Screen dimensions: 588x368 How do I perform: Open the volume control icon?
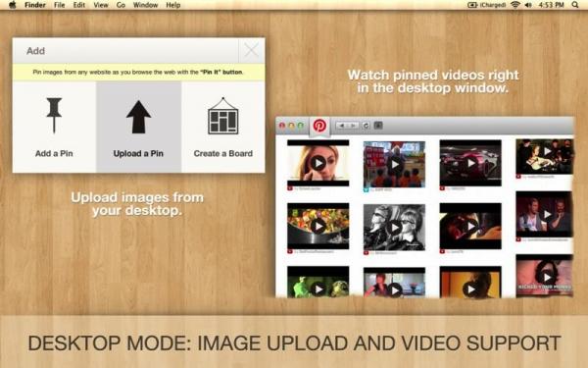529,5
